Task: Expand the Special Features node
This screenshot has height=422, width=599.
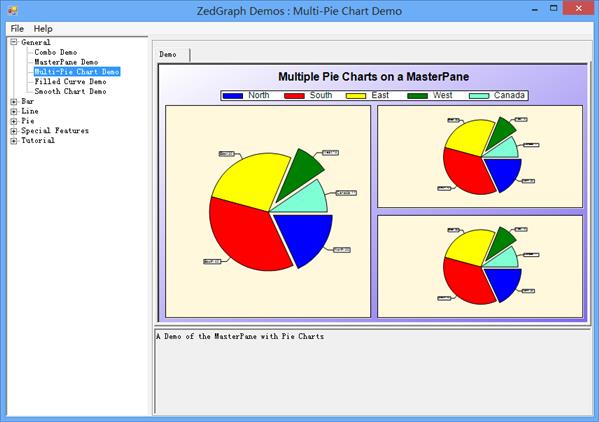Action: tap(14, 131)
